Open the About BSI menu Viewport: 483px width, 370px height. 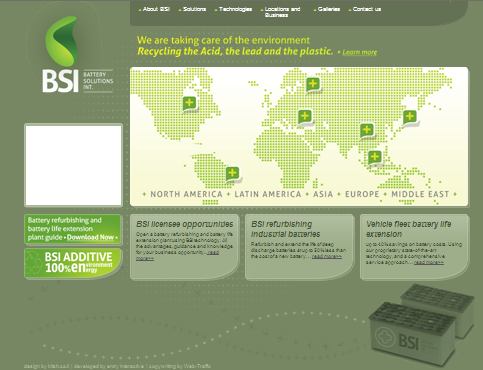156,9
